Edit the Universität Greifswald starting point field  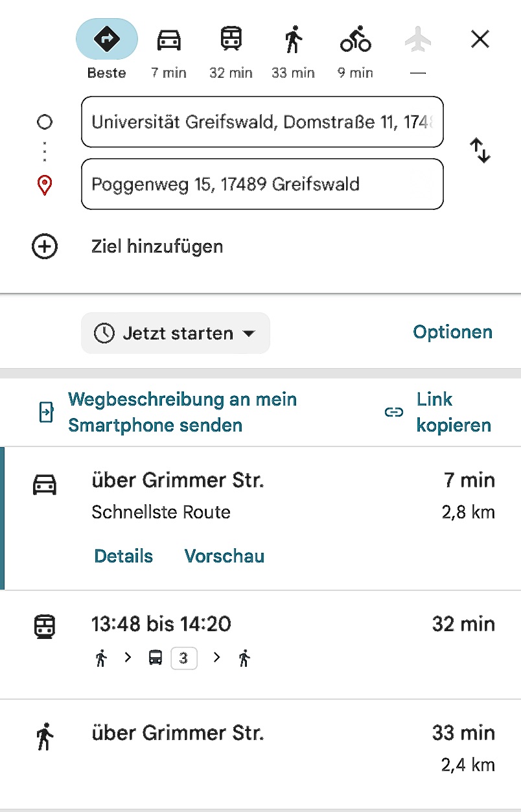262,122
